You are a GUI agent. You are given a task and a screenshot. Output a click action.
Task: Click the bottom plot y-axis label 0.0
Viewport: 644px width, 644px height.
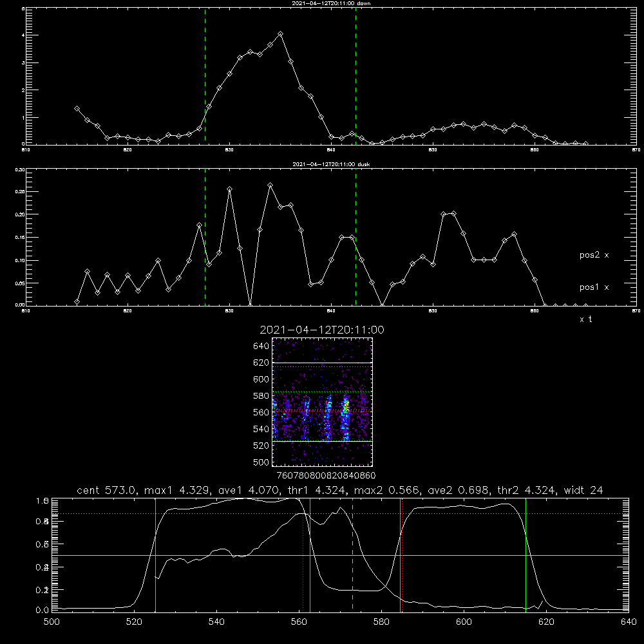pyautogui.click(x=43, y=610)
